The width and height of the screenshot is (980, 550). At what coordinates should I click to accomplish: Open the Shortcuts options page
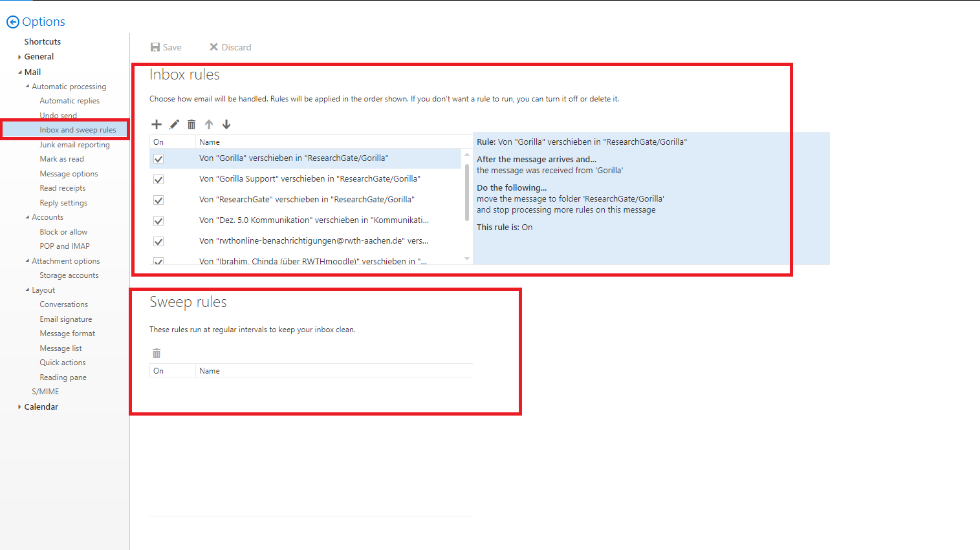42,41
